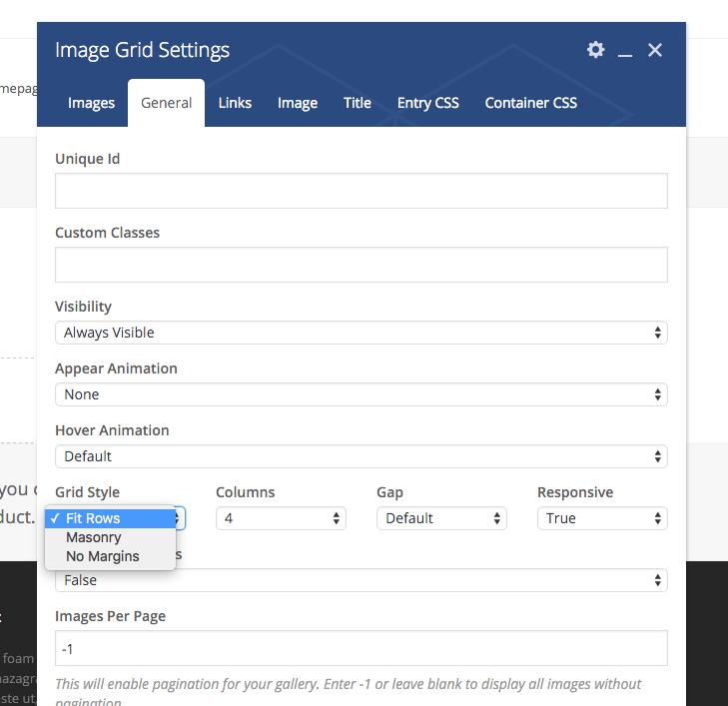This screenshot has height=706, width=728.
Task: Pick Masonry from the Grid Style list
Action: [111, 537]
